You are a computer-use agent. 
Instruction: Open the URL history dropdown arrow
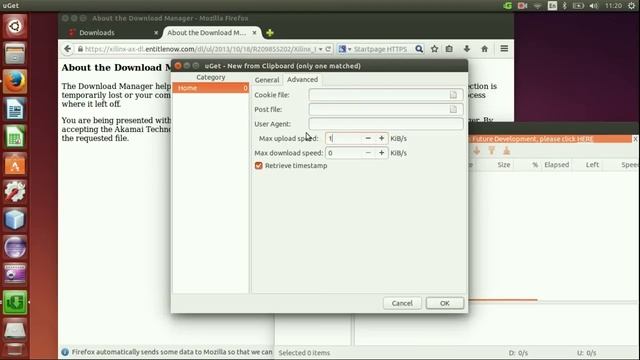click(x=320, y=49)
